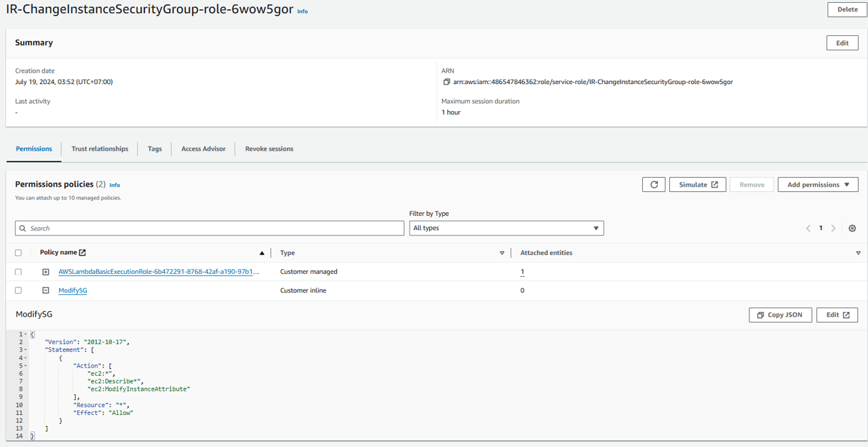Image resolution: width=868 pixels, height=447 pixels.
Task: Open table preferences gear icon
Action: tap(852, 228)
